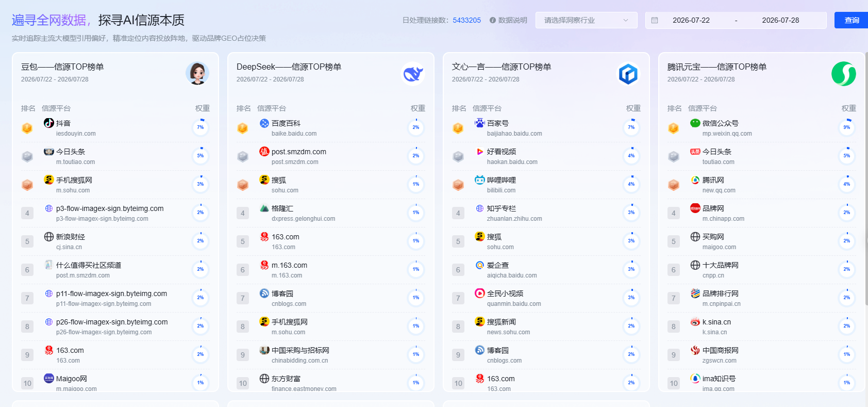Open the DeepSeek whale logo
Viewport: 868px width, 407px height.
click(413, 73)
